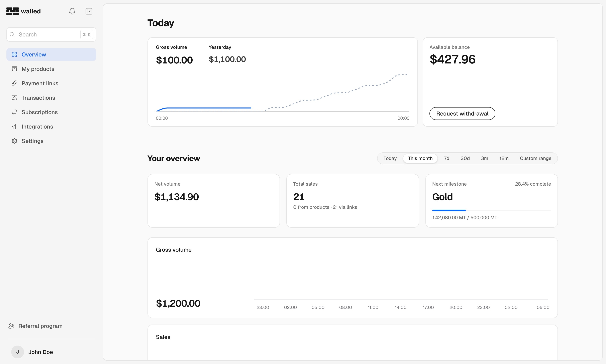Open John Doe account name
606x364 pixels.
point(40,352)
